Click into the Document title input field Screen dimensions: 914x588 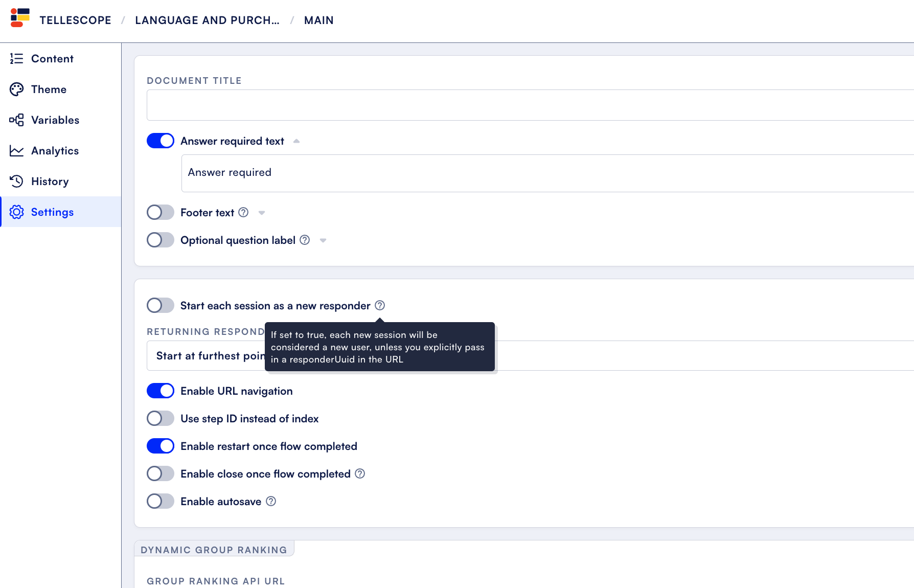click(x=530, y=105)
